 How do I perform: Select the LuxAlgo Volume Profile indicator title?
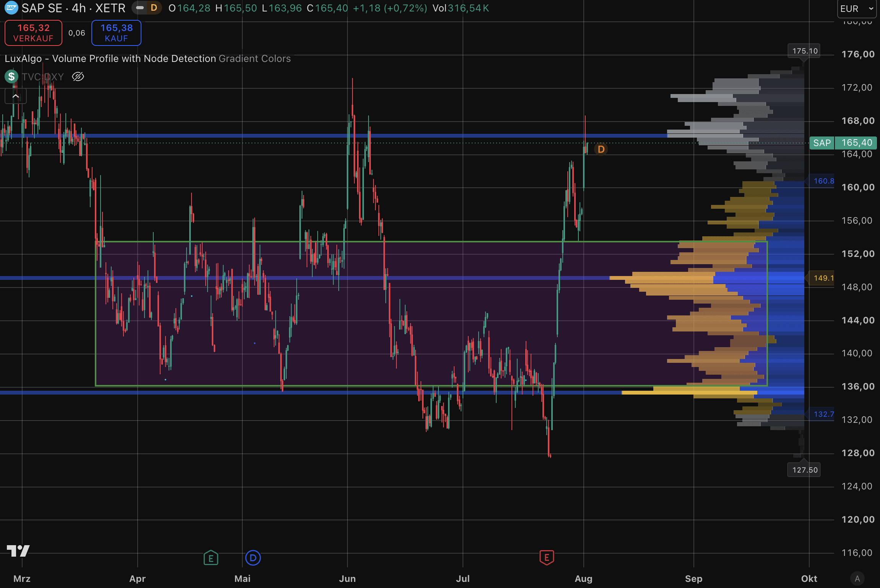point(110,58)
